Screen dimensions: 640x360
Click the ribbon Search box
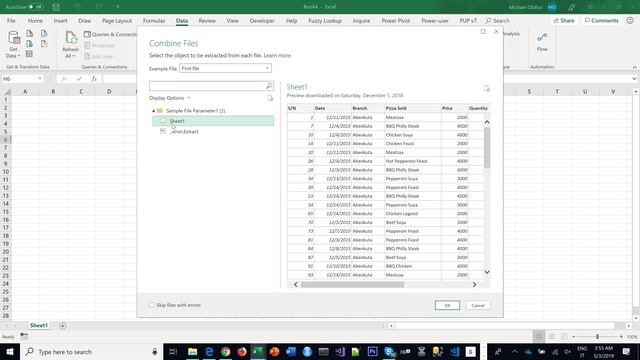(x=498, y=21)
